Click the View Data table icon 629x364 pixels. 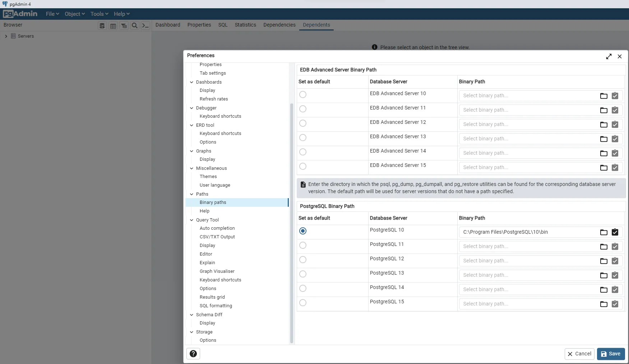(x=113, y=26)
